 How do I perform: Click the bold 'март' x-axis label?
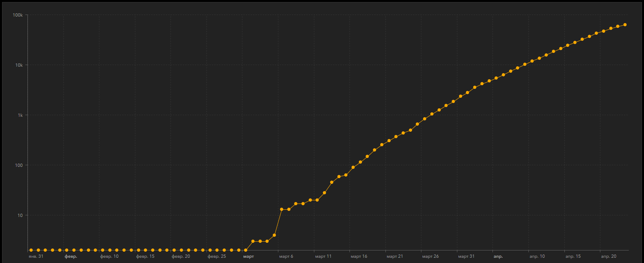click(x=248, y=257)
